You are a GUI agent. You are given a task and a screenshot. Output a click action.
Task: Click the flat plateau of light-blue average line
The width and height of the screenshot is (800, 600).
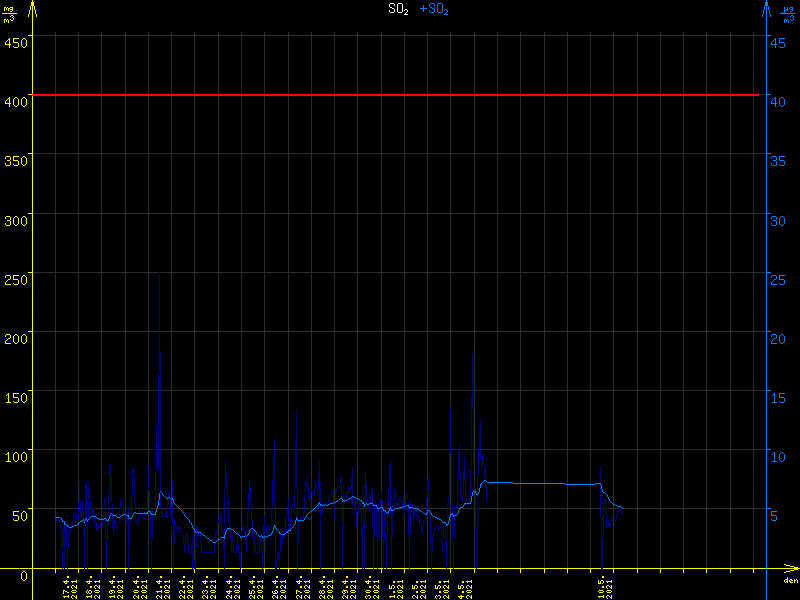[540, 483]
